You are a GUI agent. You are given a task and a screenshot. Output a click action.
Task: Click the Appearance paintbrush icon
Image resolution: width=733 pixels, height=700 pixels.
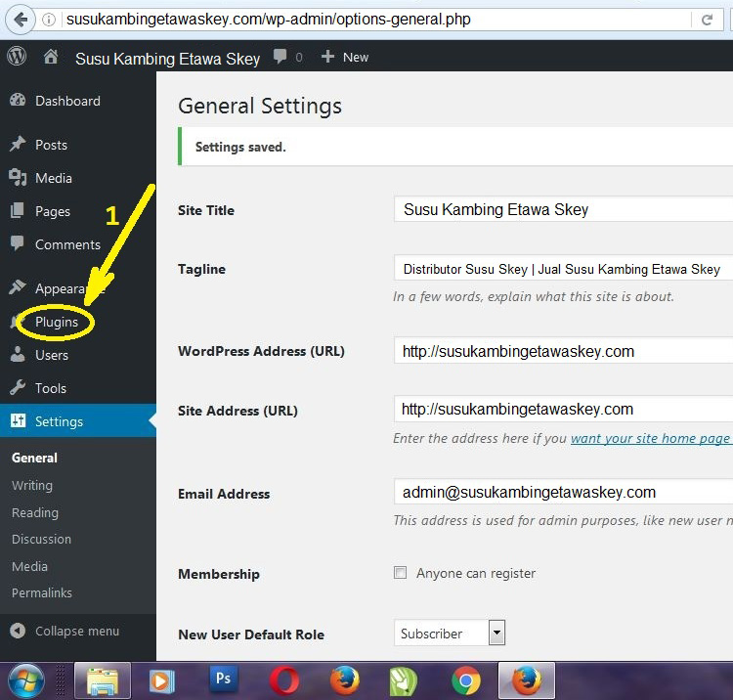click(x=18, y=287)
